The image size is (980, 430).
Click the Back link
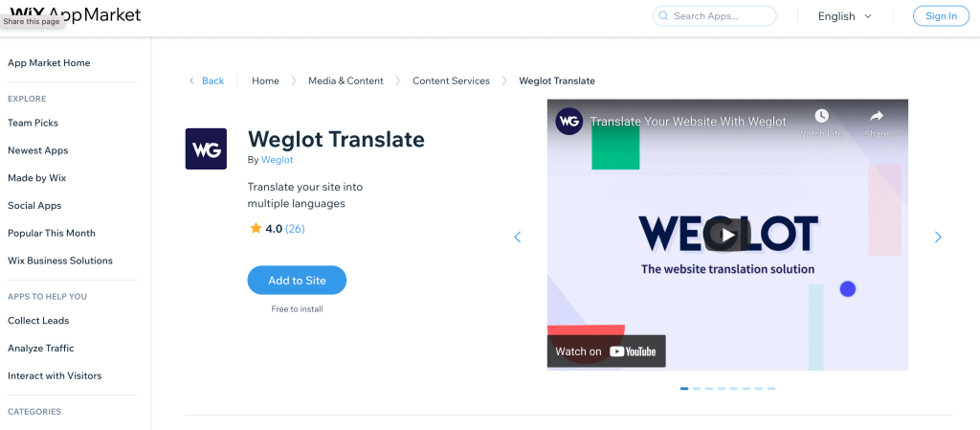(212, 80)
